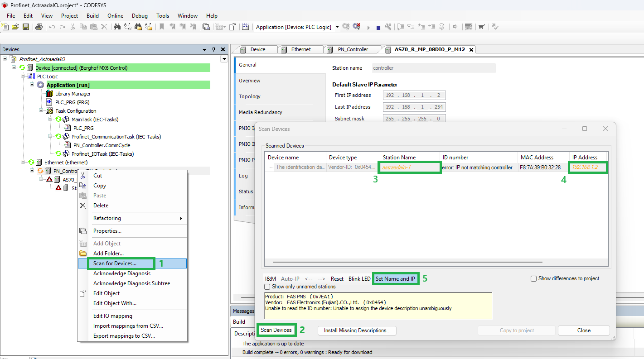644x359 pixels.
Task: Click the Logout gear icon with red X
Action: pos(357,27)
